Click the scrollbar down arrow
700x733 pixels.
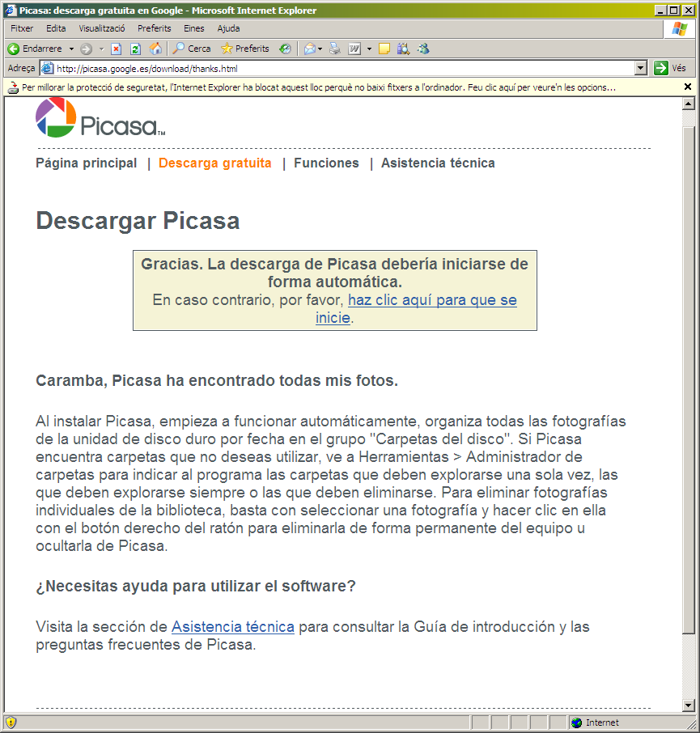689,705
